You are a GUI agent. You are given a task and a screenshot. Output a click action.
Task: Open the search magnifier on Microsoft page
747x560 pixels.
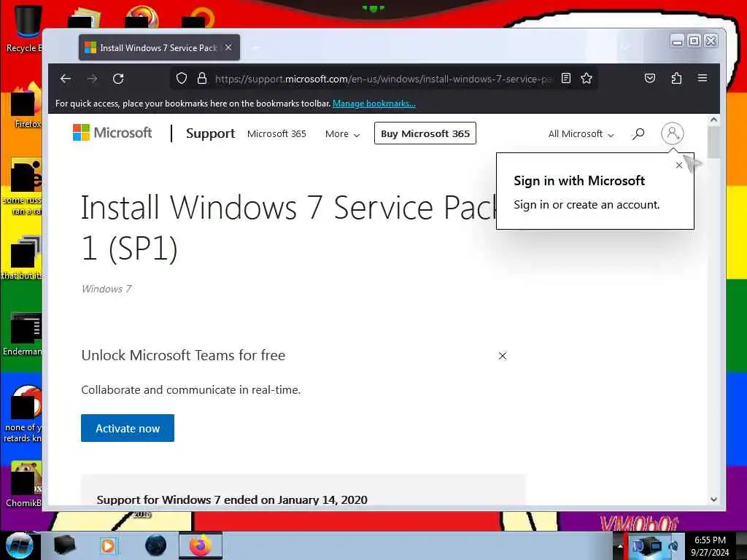coord(638,134)
